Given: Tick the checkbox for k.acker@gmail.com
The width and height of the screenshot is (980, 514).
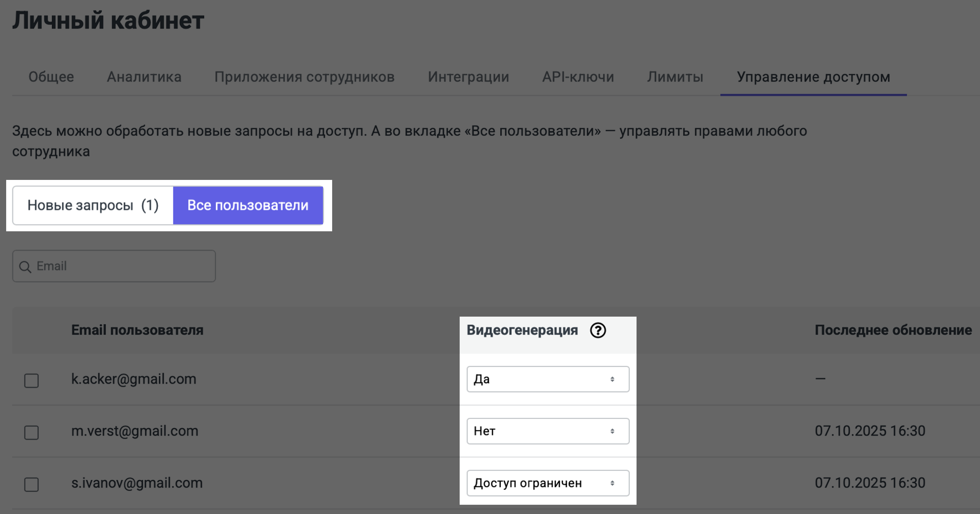Looking at the screenshot, I should click(32, 380).
